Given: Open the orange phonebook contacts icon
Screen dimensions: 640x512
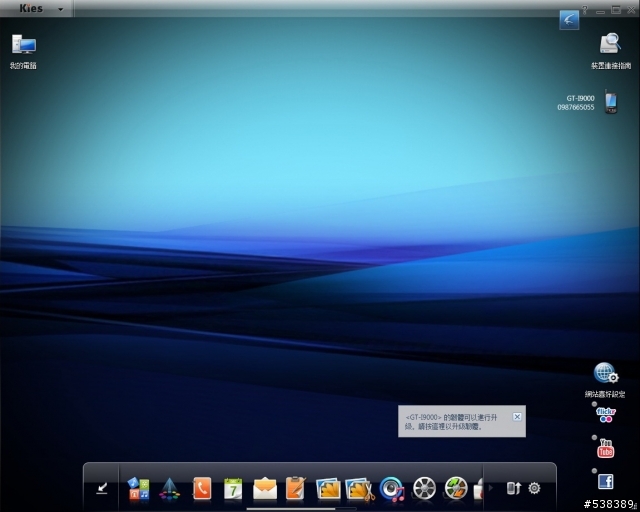Looking at the screenshot, I should click(202, 488).
